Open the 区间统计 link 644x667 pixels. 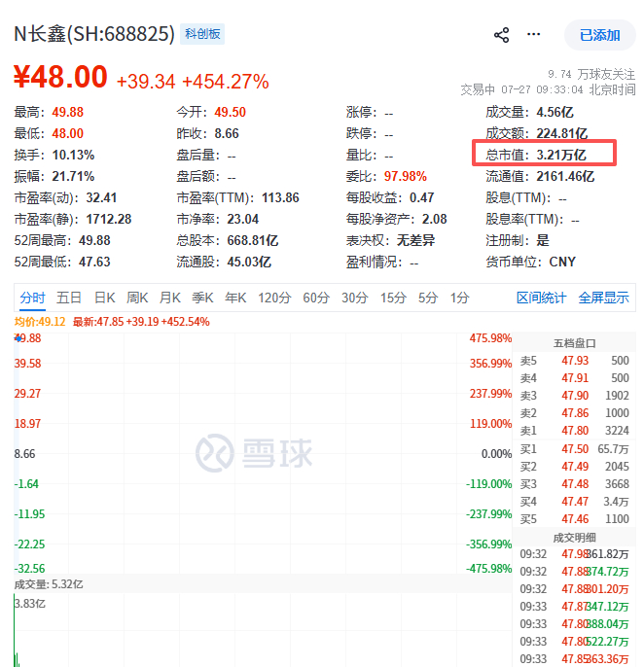click(x=541, y=298)
